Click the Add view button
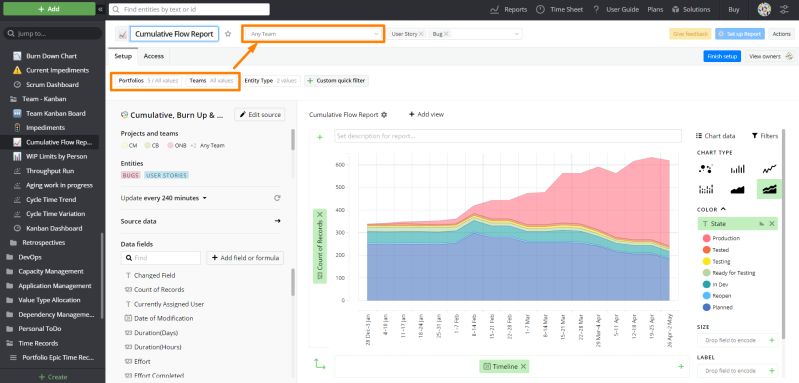Screen dimensions: 799x383 click(x=426, y=115)
